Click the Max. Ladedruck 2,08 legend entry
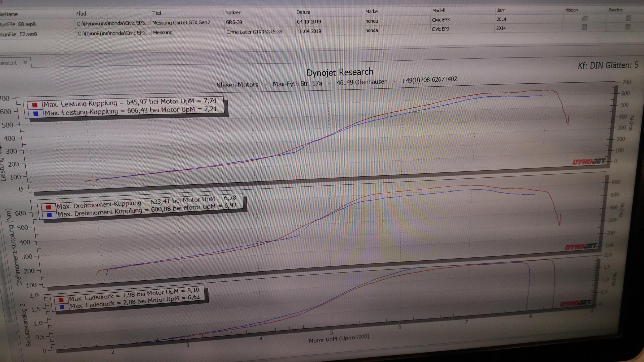The width and height of the screenshot is (644, 362). pyautogui.click(x=135, y=302)
